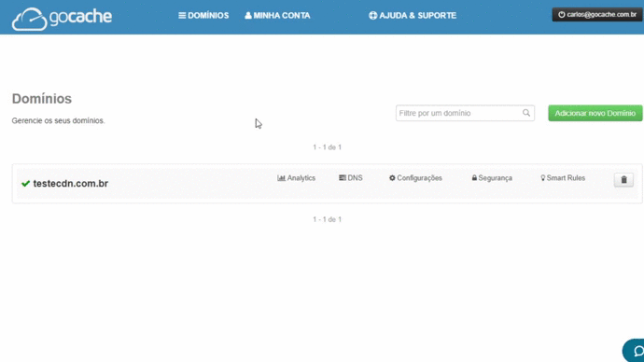Click the power icon in account button
The height and width of the screenshot is (362, 644).
click(x=562, y=15)
